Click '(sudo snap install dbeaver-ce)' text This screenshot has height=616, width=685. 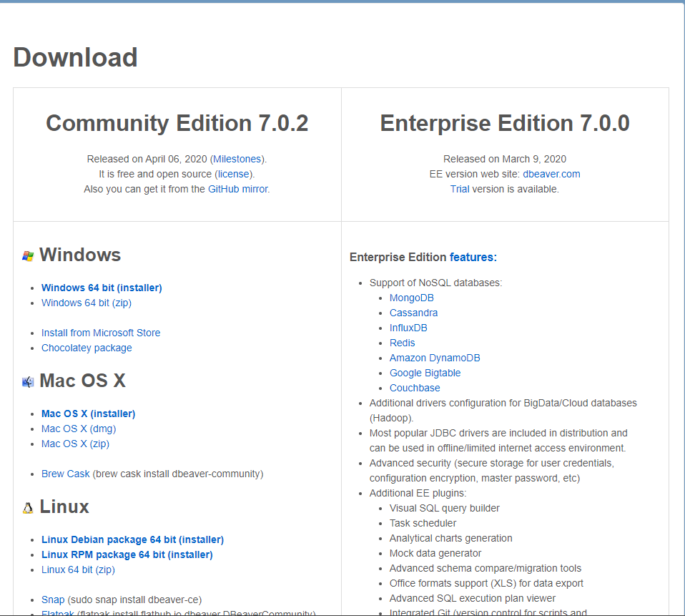pos(134,600)
